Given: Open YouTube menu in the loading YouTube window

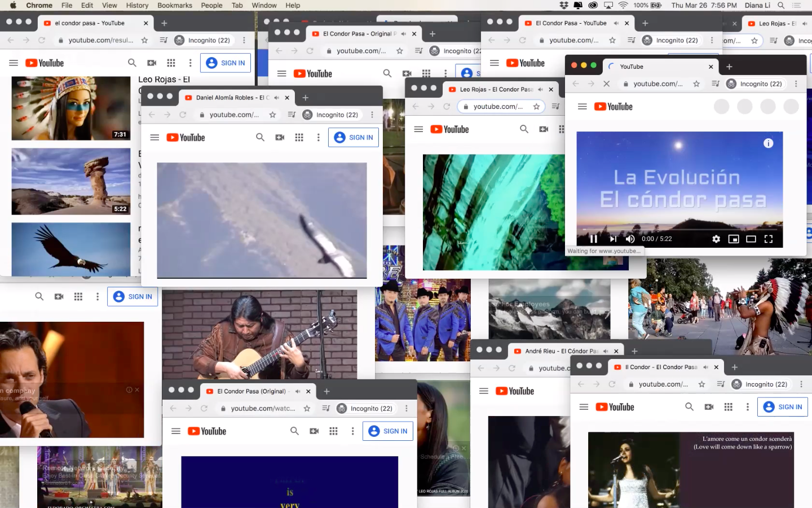Looking at the screenshot, I should 582,106.
